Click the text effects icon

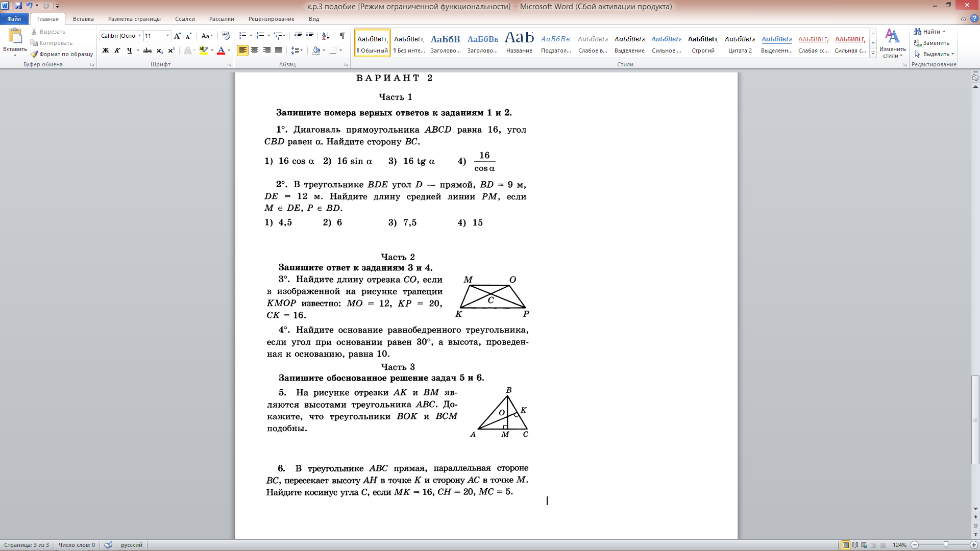188,51
